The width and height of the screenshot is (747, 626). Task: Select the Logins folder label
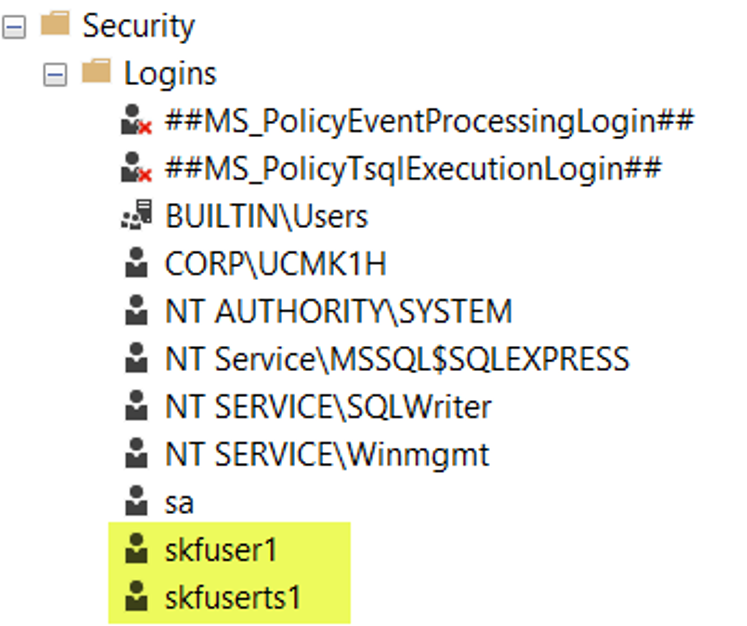[x=170, y=73]
